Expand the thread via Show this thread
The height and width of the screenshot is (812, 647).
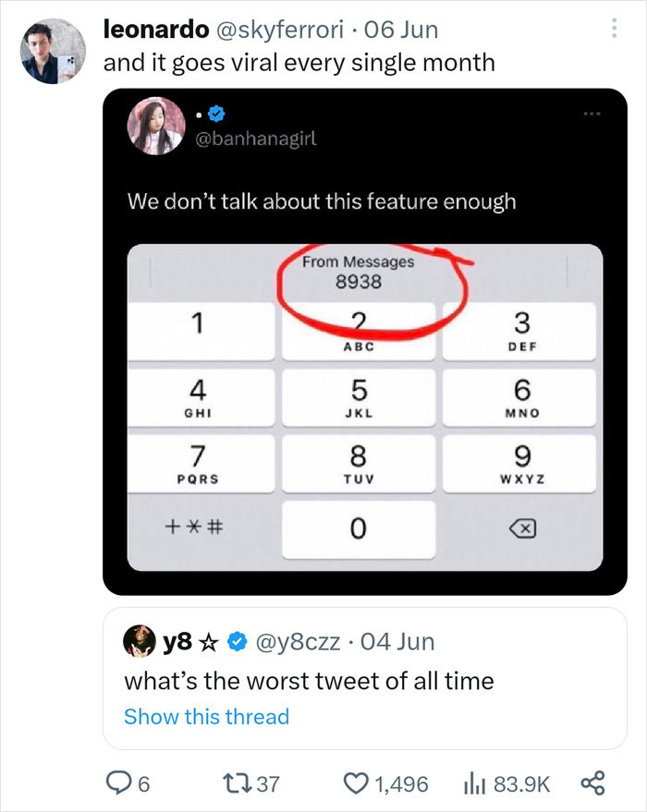click(205, 716)
